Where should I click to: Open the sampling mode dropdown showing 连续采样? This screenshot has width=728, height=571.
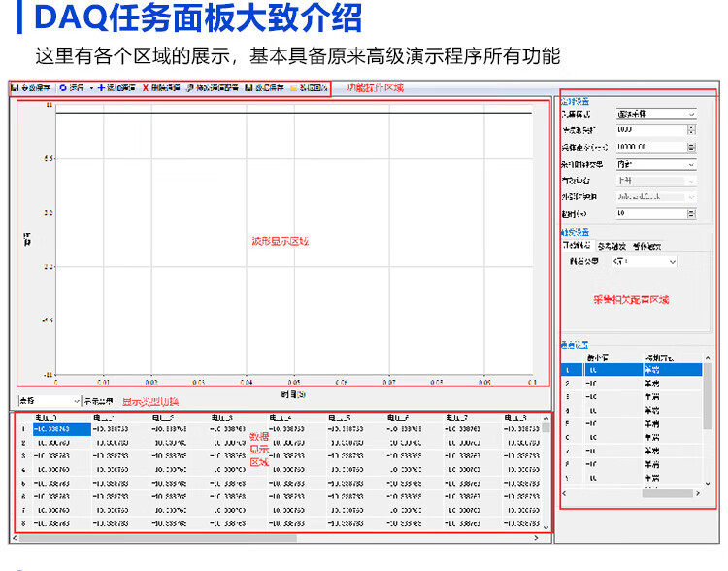pos(691,115)
